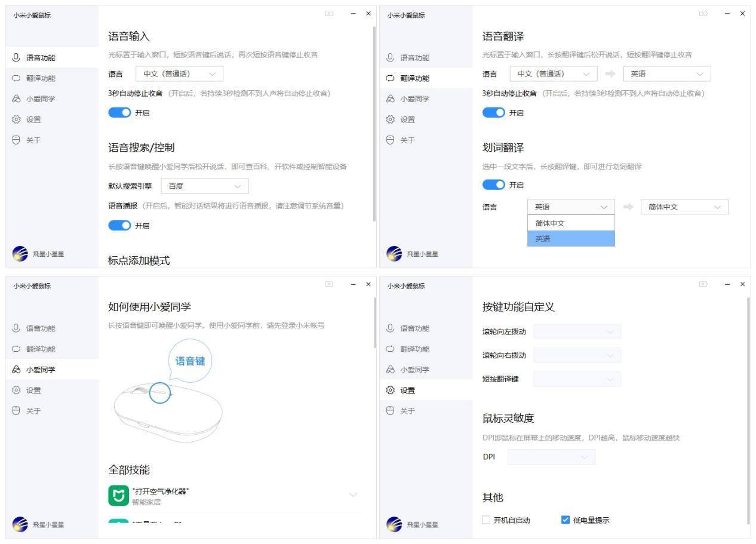The width and height of the screenshot is (756, 544).
Task: Click 飛星小星星 avatar in 如何使用小爱同学 window
Action: coord(20,524)
